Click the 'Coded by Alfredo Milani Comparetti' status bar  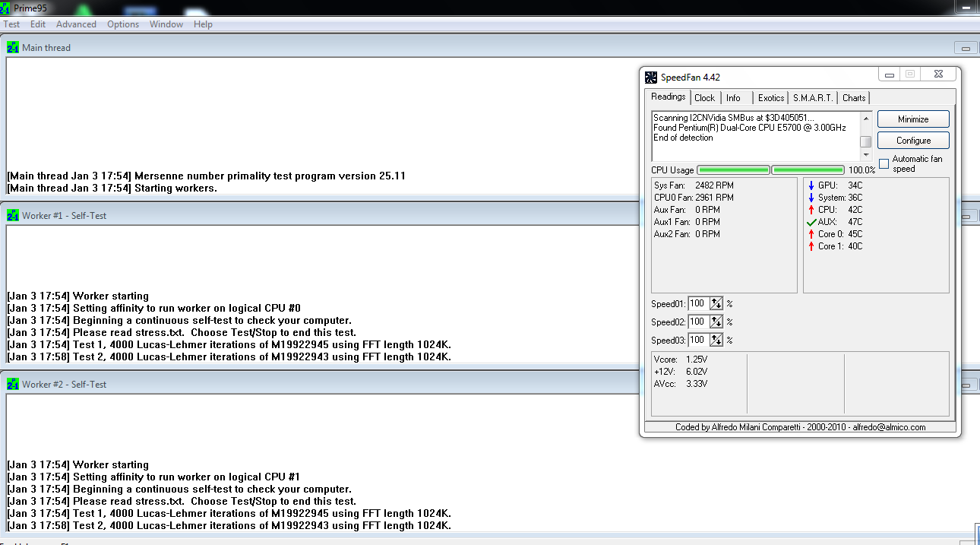point(801,427)
